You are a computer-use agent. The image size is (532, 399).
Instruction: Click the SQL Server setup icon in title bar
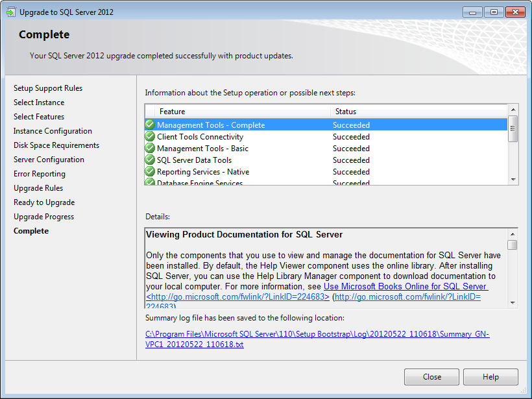(x=11, y=12)
